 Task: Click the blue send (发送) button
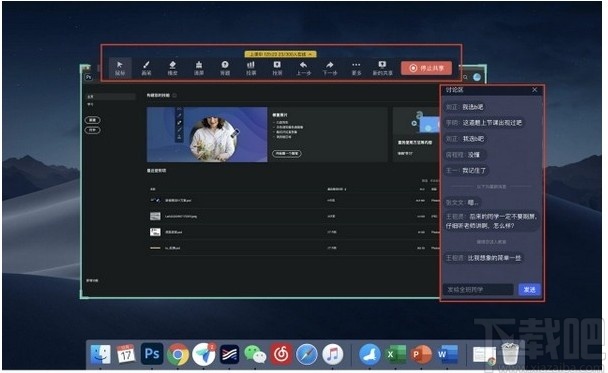pyautogui.click(x=530, y=290)
